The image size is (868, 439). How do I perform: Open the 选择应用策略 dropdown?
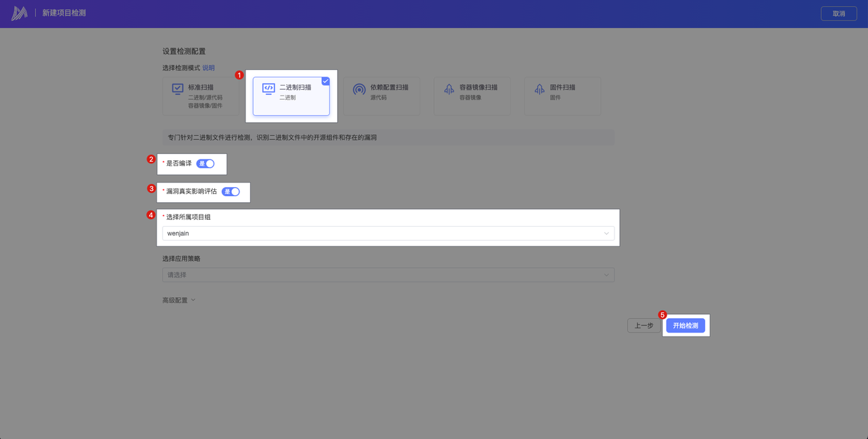tap(388, 275)
